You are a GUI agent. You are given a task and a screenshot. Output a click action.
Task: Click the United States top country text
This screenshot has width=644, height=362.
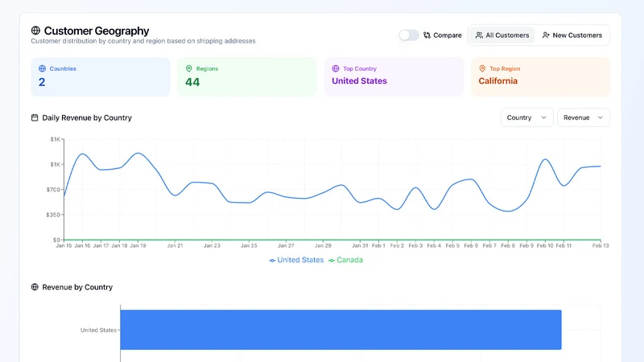point(359,81)
